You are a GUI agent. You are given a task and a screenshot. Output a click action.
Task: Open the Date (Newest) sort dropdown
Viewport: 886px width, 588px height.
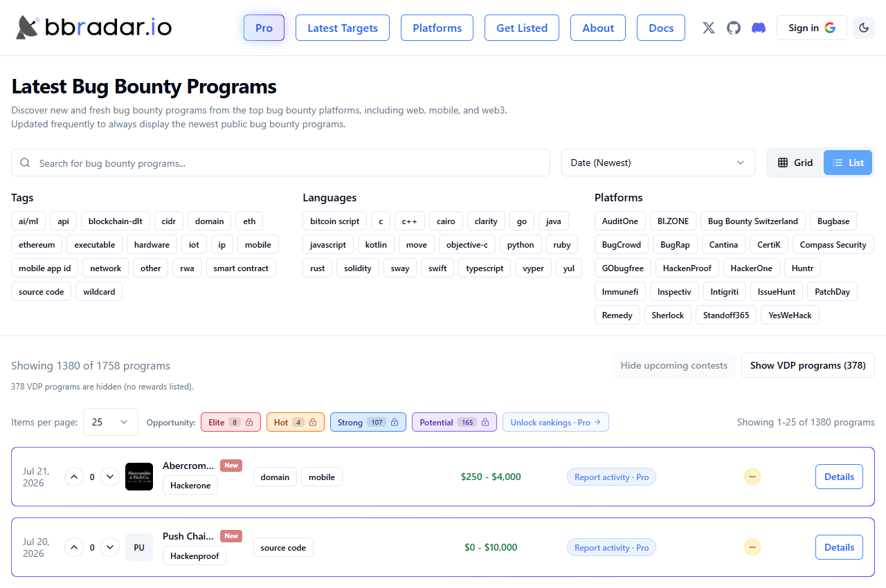(x=658, y=163)
